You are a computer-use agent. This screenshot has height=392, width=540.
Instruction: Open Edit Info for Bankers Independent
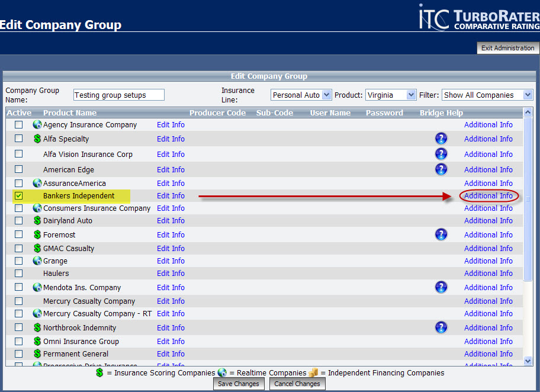click(x=171, y=195)
